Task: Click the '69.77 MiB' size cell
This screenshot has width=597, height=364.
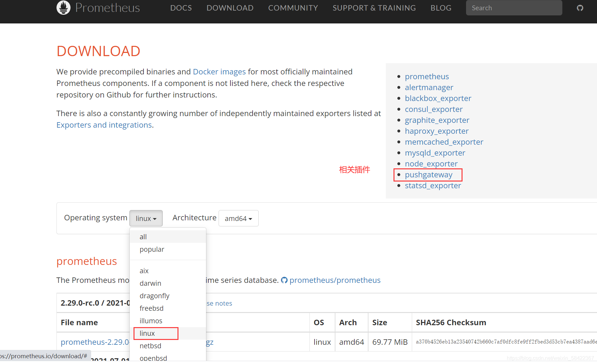Action: (390, 342)
